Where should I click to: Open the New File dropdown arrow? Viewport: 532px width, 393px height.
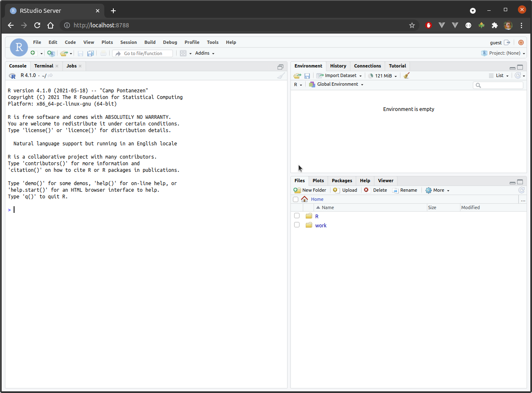41,53
